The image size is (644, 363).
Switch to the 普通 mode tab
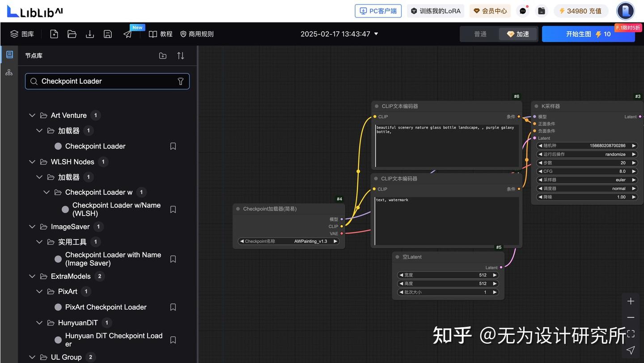click(480, 34)
